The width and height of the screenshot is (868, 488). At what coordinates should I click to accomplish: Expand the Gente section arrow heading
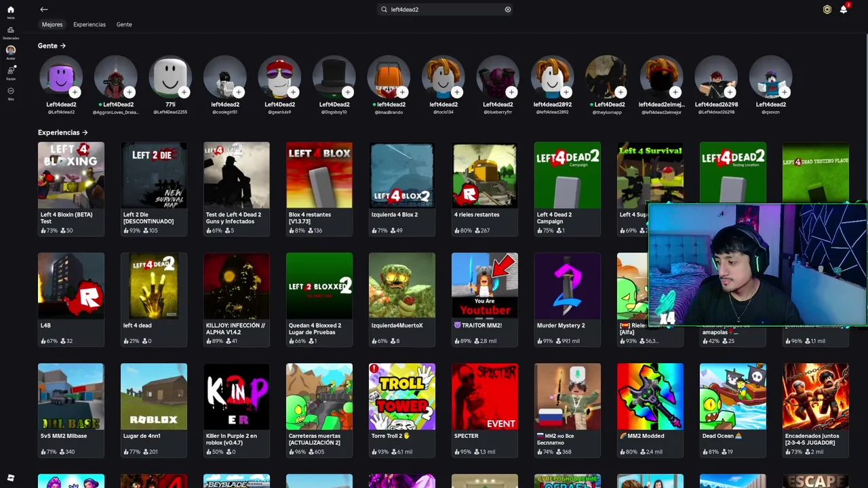coord(52,45)
